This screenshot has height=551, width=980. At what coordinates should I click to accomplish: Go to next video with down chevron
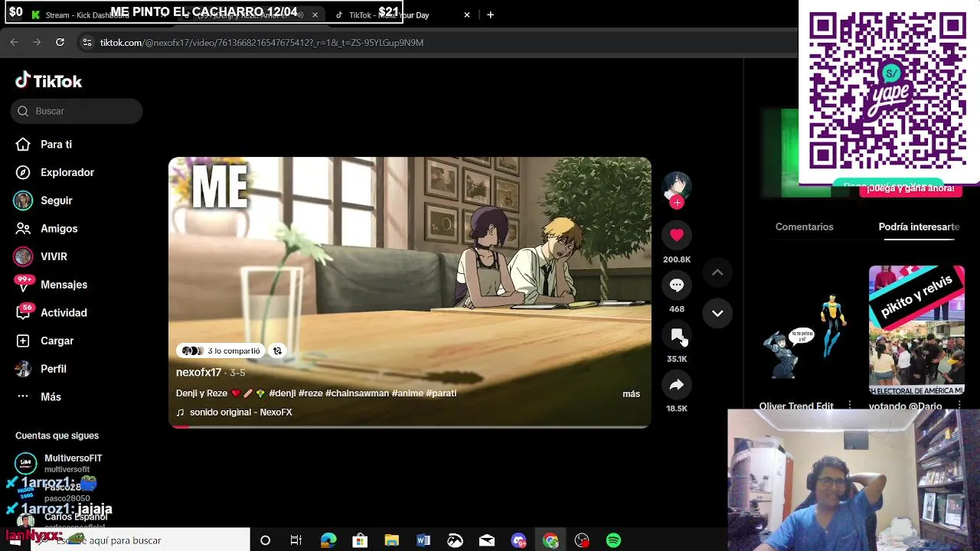tap(717, 313)
